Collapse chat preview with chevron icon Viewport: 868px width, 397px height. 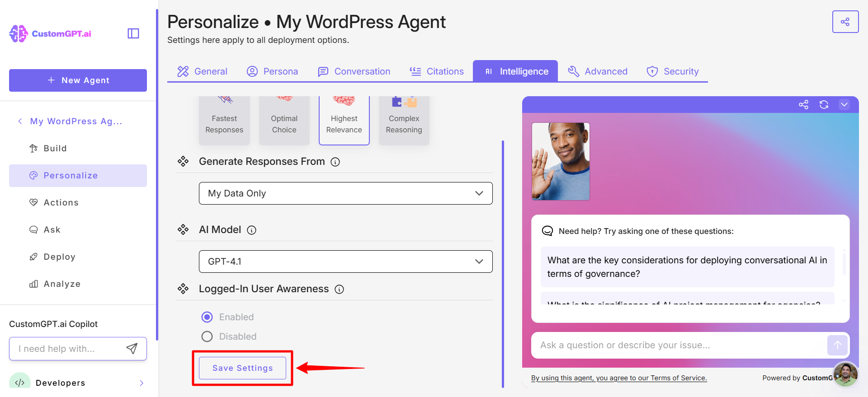[844, 104]
